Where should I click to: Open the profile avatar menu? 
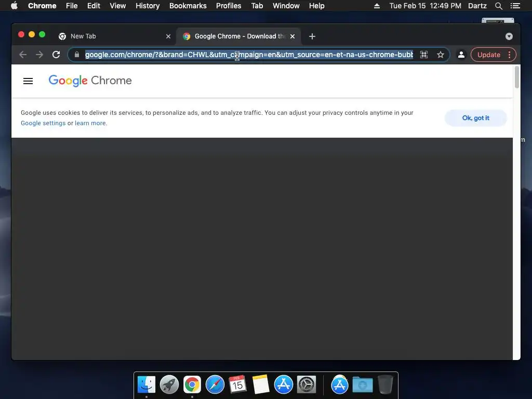coord(461,55)
